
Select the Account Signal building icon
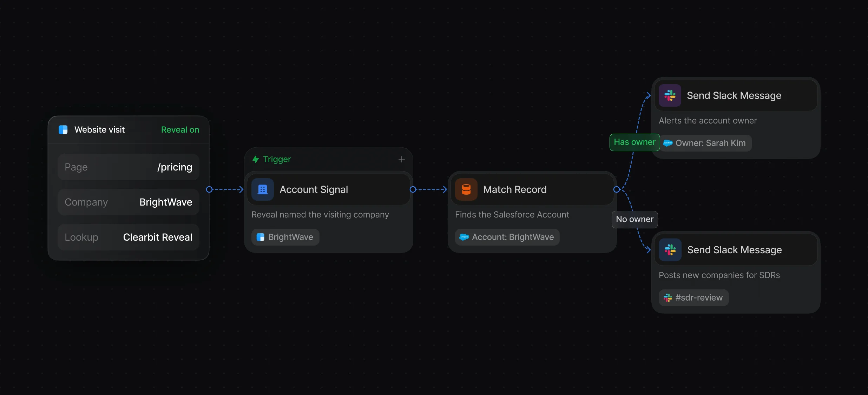(x=263, y=189)
